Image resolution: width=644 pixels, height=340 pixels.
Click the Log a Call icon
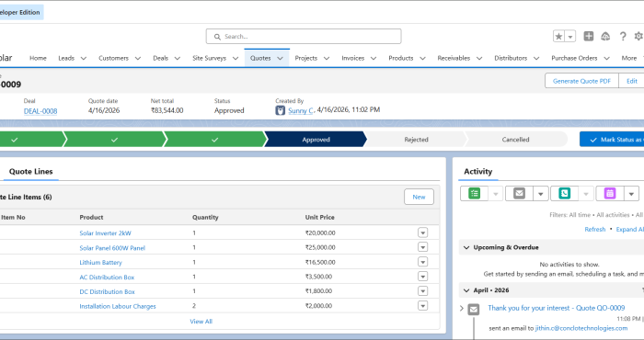click(x=564, y=193)
